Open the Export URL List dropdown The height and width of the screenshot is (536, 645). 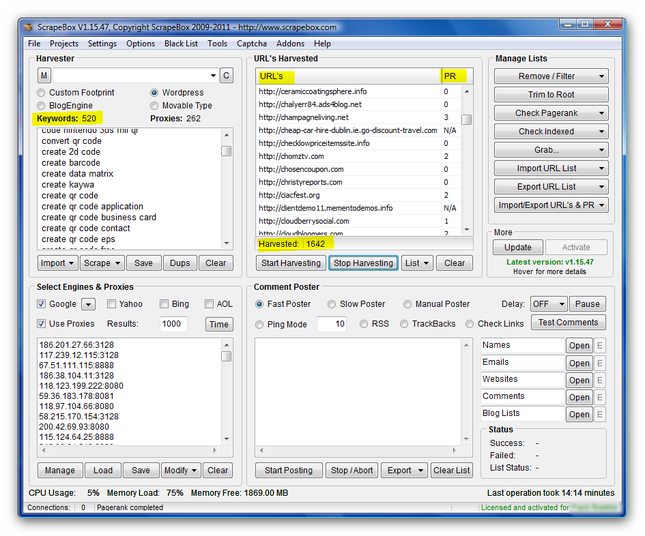pyautogui.click(x=551, y=187)
